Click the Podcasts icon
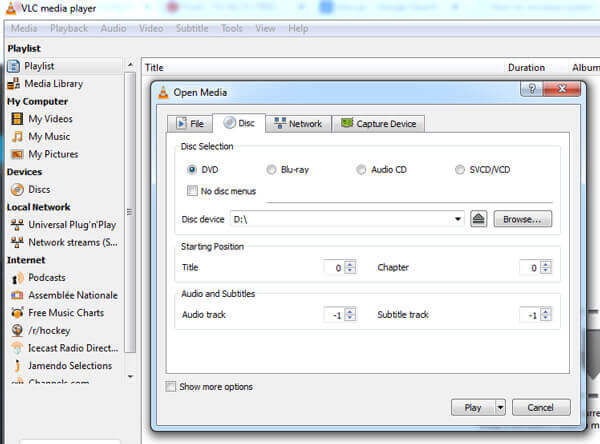Screen dimensions: 600x444 coord(17,278)
